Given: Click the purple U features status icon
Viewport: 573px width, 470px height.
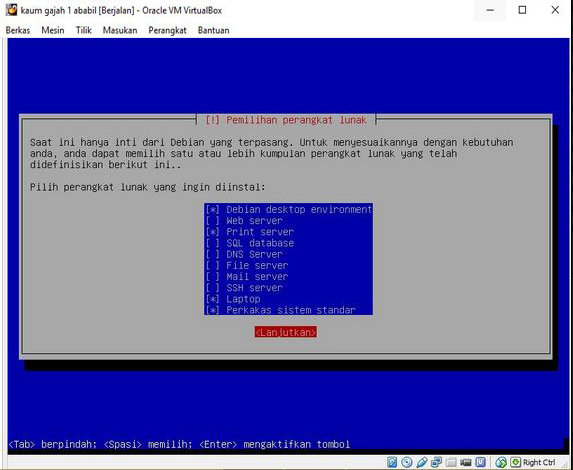Looking at the screenshot, I should pyautogui.click(x=481, y=462).
